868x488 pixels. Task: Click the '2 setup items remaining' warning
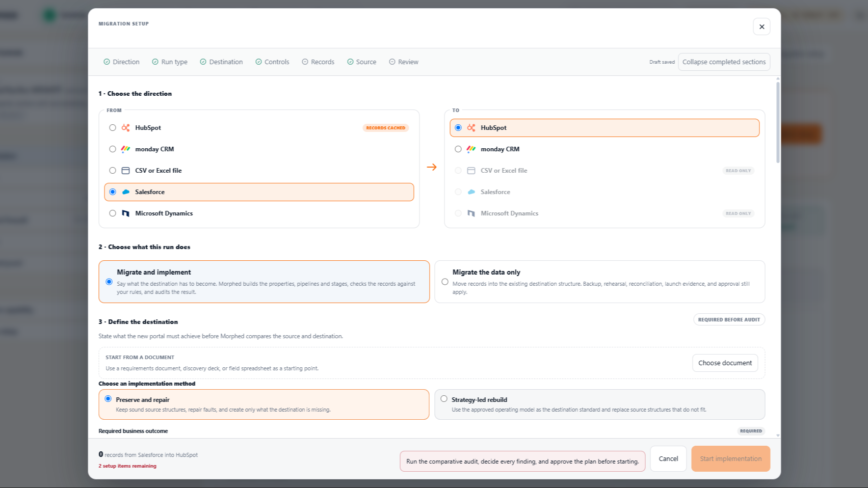[x=127, y=466]
